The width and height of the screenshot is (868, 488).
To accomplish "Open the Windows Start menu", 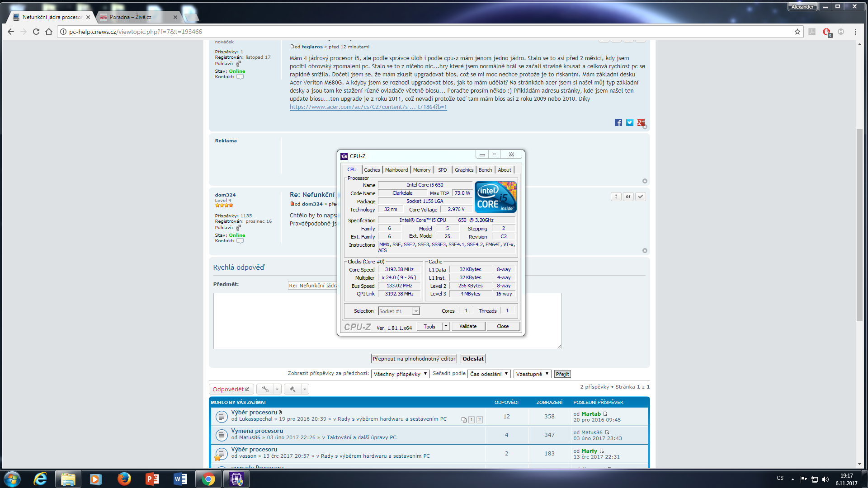I will click(x=12, y=479).
